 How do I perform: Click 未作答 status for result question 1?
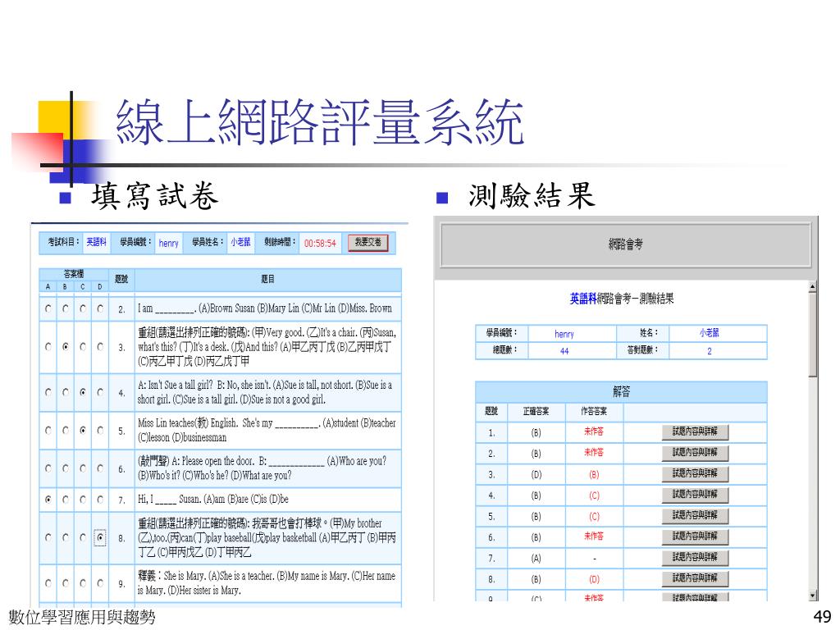click(594, 431)
